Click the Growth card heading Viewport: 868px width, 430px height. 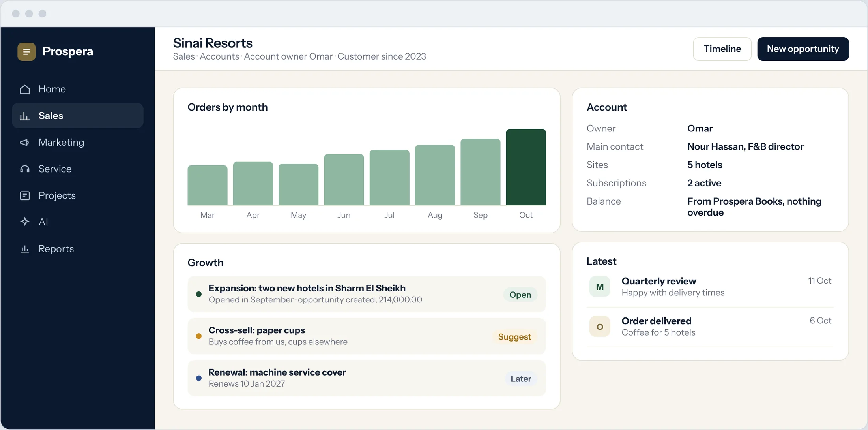206,263
